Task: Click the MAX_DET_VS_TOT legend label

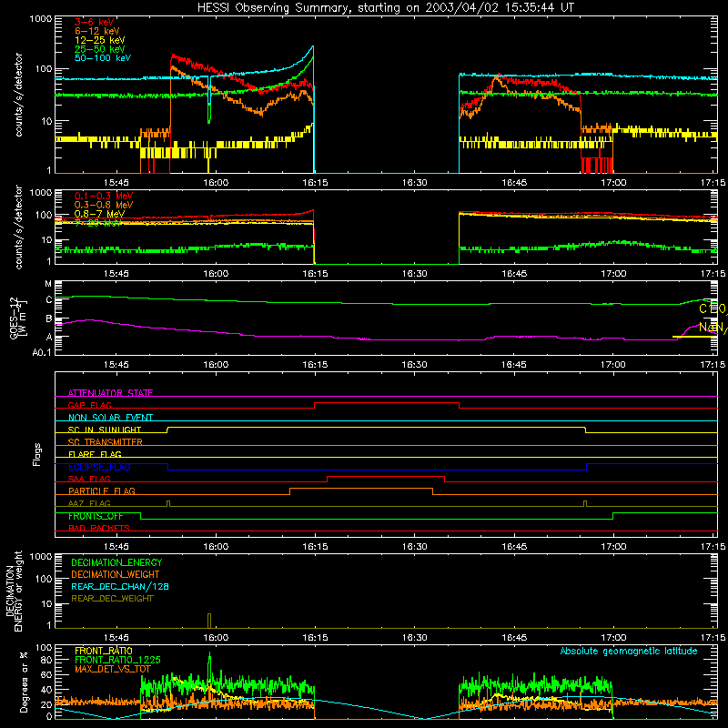Action: pyautogui.click(x=113, y=669)
